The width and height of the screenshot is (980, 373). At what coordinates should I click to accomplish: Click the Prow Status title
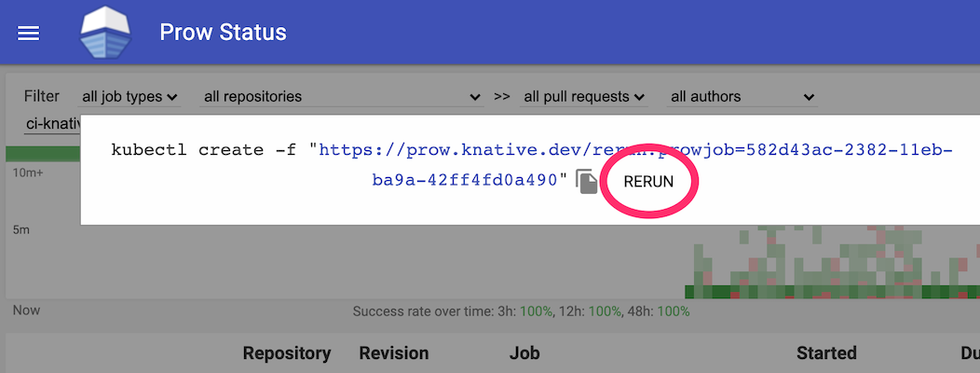click(x=224, y=32)
